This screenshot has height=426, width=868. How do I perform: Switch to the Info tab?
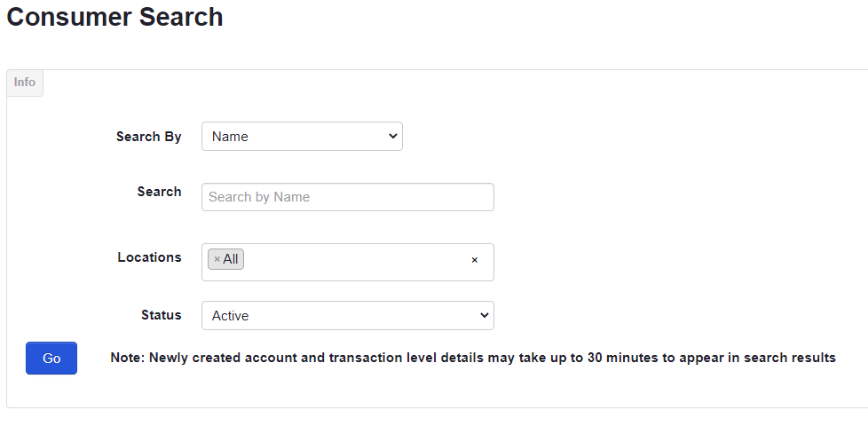(25, 83)
